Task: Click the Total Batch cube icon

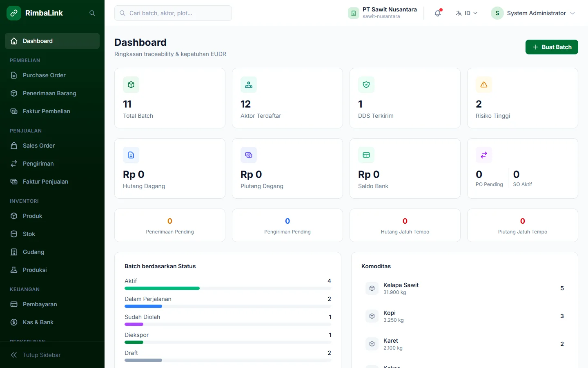Action: pos(131,85)
